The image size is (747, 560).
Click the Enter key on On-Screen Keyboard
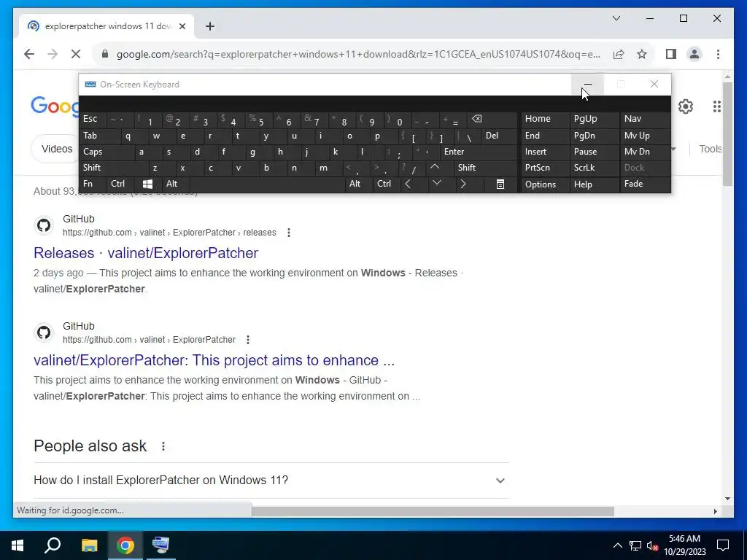479,152
